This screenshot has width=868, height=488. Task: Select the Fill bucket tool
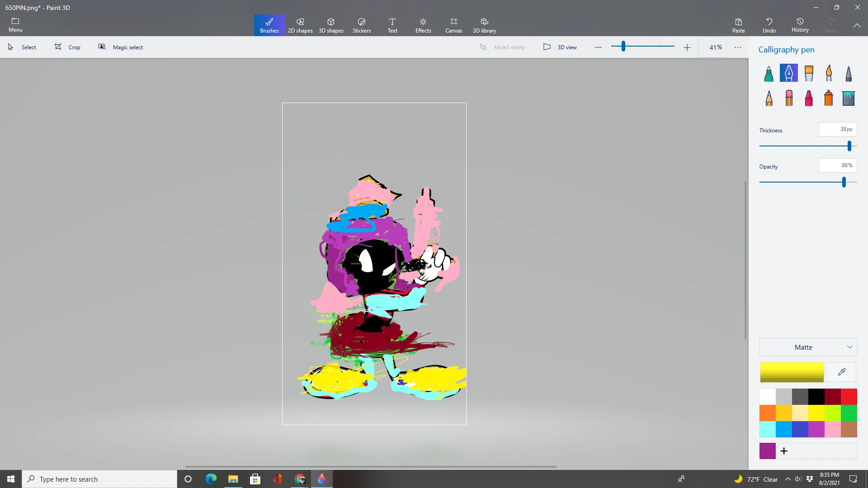point(849,98)
